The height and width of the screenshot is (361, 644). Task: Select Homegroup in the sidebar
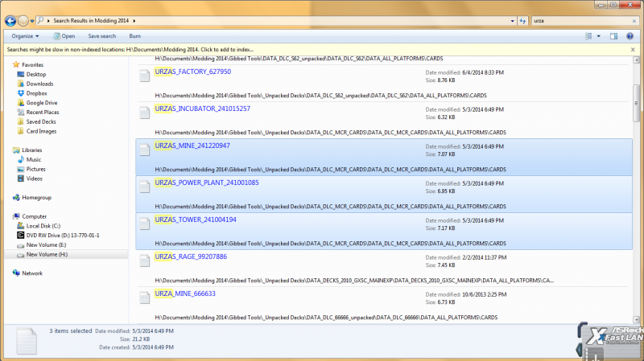[36, 197]
